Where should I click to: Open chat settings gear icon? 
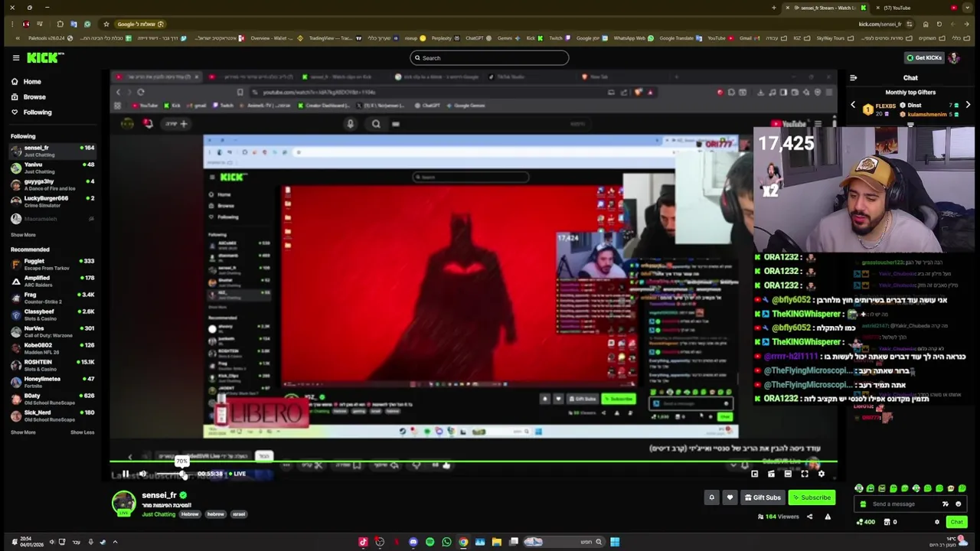click(x=937, y=522)
